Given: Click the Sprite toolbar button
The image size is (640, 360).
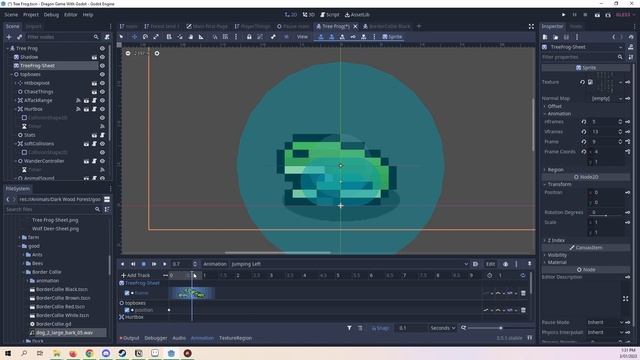Looking at the screenshot, I should 392,37.
